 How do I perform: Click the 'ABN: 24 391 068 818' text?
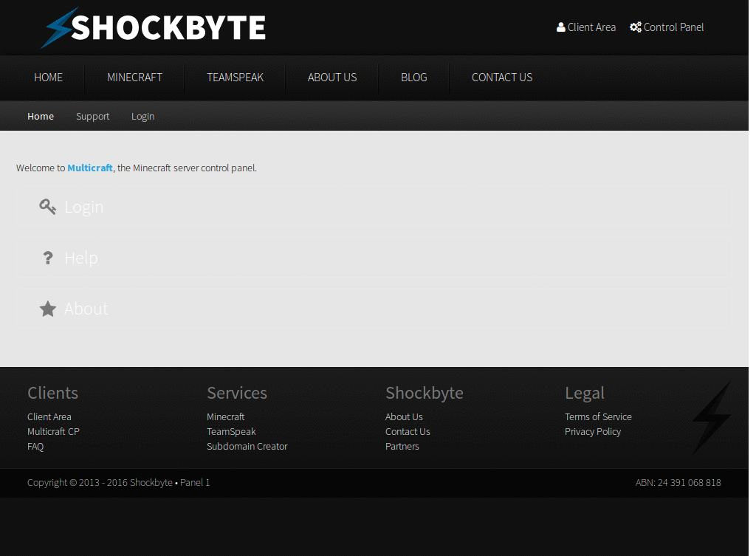[x=678, y=483]
